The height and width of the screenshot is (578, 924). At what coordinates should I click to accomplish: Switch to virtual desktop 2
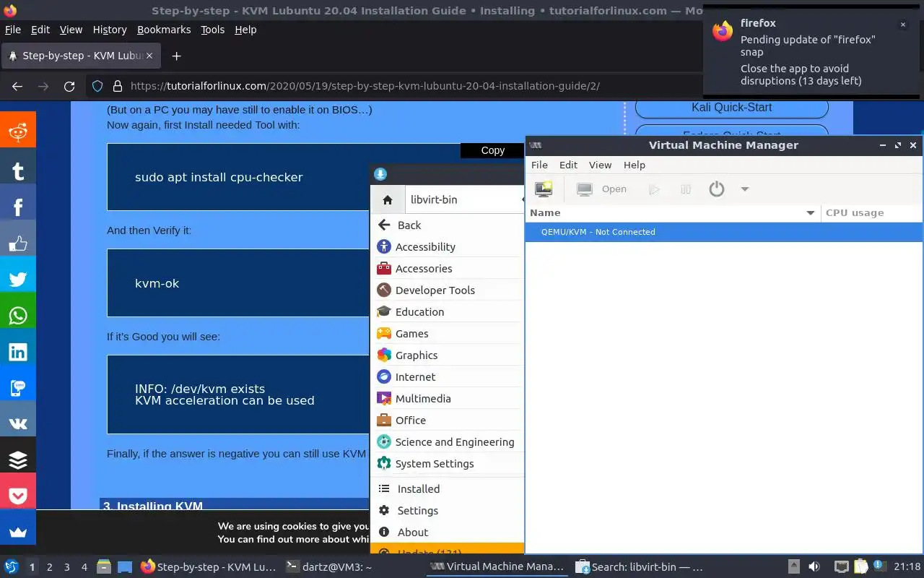[x=49, y=567]
